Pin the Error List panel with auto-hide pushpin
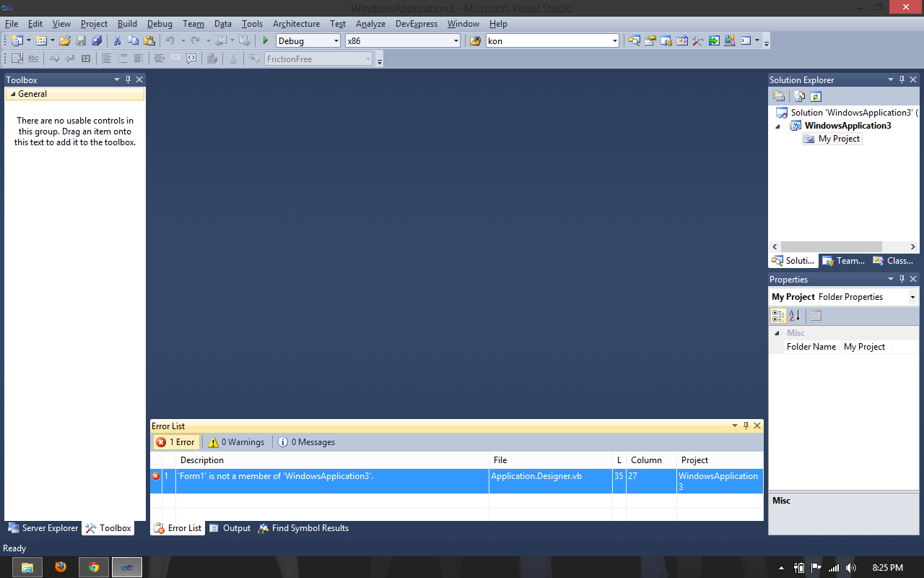The width and height of the screenshot is (924, 578). tap(746, 426)
